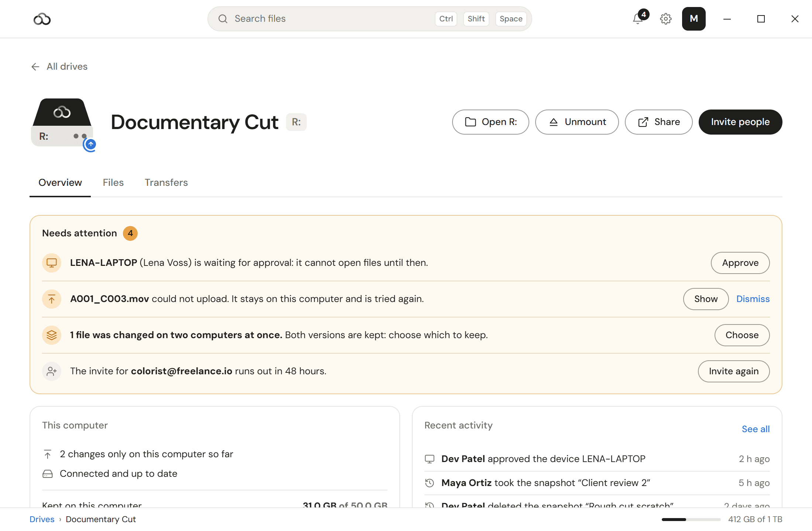Unmount the Documentary Cut drive
This screenshot has height=531, width=812.
[x=577, y=122]
